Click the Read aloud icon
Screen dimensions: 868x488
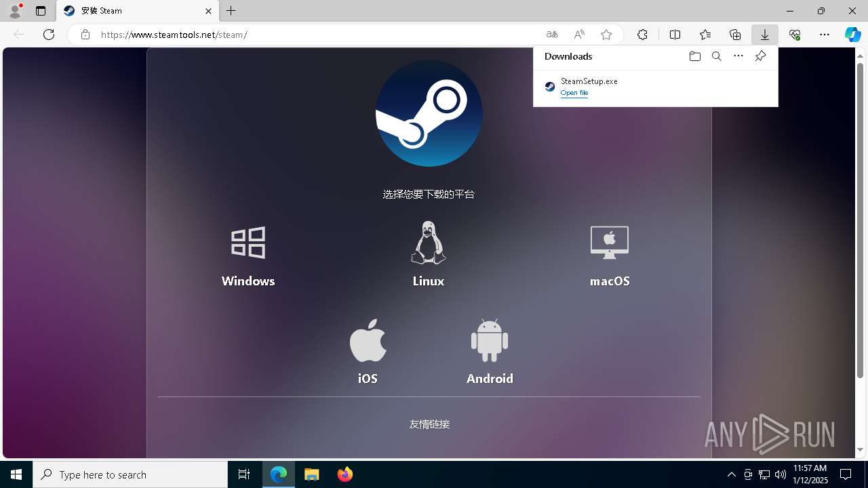[579, 35]
